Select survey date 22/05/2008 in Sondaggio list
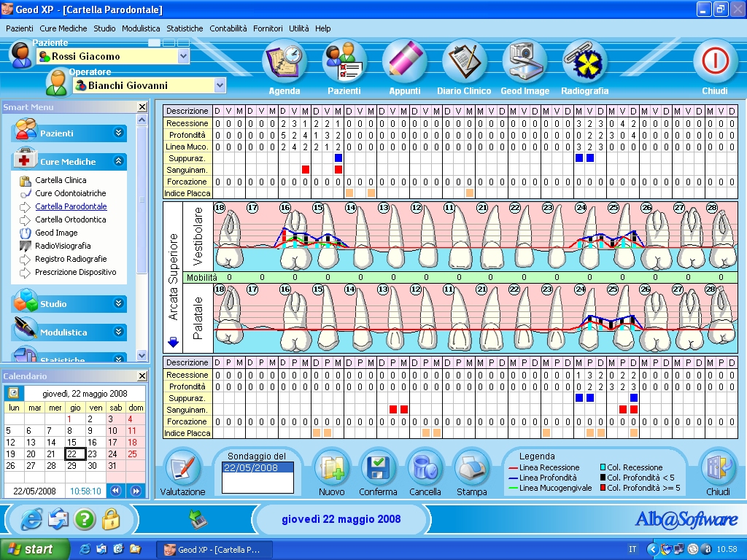The height and width of the screenshot is (560, 747). [258, 467]
